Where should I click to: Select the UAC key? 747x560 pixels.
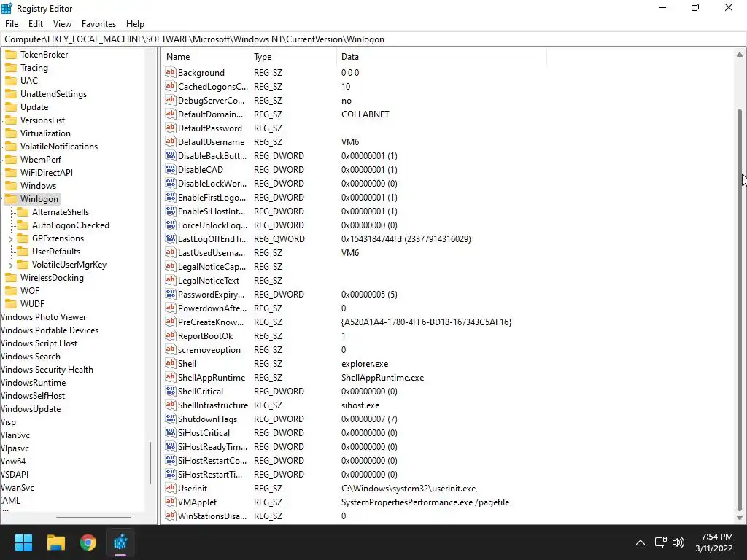point(28,81)
